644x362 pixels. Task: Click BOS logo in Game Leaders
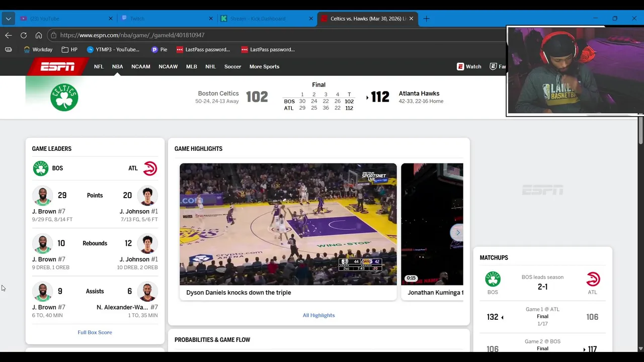[41, 168]
